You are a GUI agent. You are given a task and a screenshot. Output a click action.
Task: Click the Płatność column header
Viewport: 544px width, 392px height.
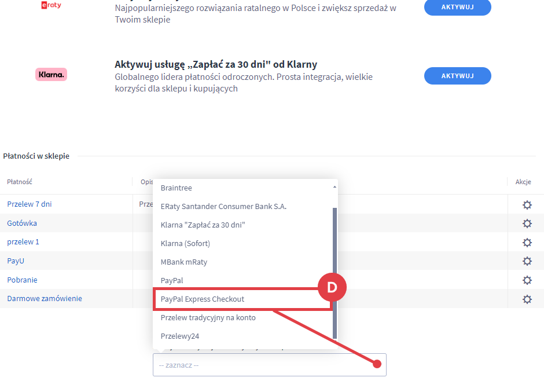[x=20, y=182]
